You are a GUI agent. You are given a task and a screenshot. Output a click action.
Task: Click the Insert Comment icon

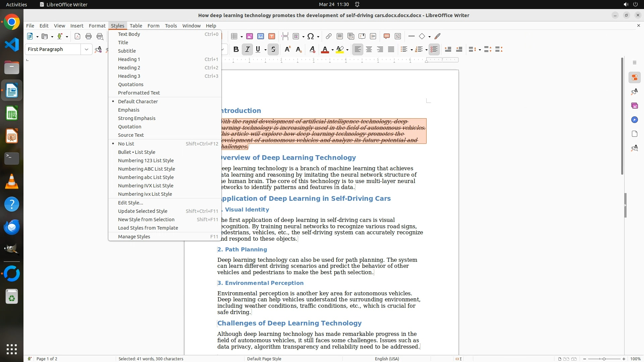point(386,36)
